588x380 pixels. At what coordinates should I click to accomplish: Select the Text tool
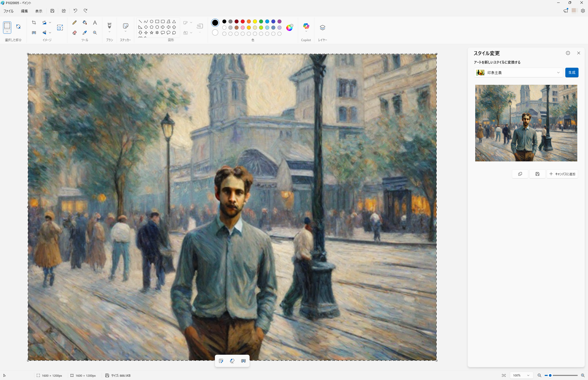(95, 22)
